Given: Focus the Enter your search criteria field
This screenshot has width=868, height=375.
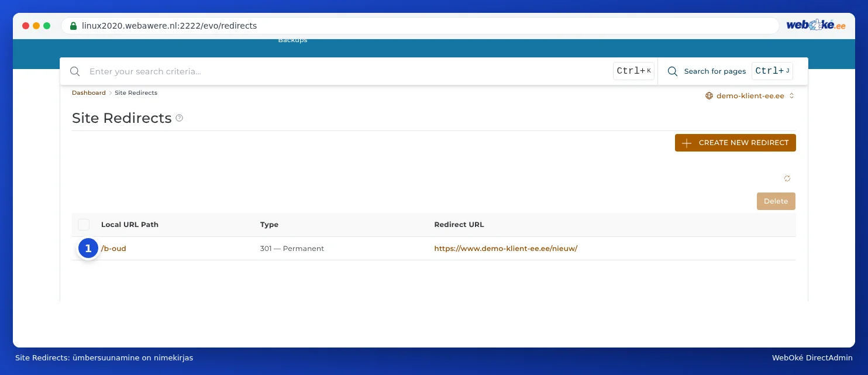Looking at the screenshot, I should pos(349,71).
